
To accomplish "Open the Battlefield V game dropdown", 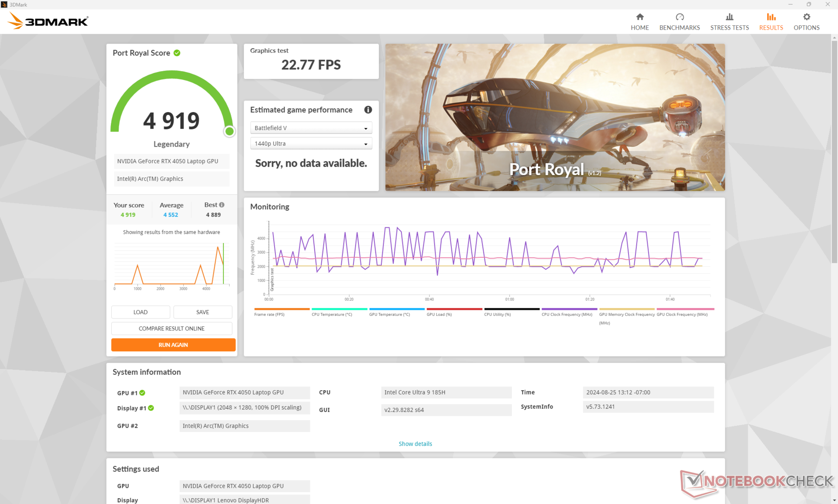I will click(x=311, y=128).
